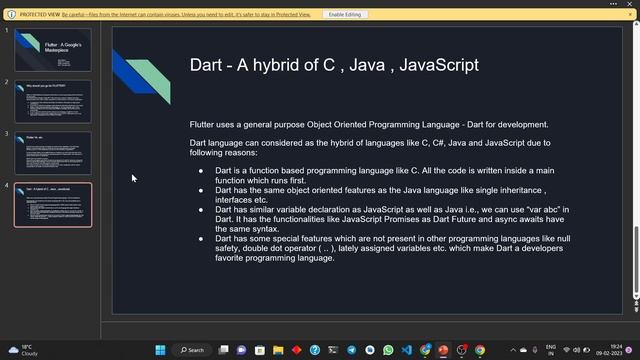640x360 pixels.
Task: Open Microsoft Store from the taskbar
Action: click(x=260, y=350)
